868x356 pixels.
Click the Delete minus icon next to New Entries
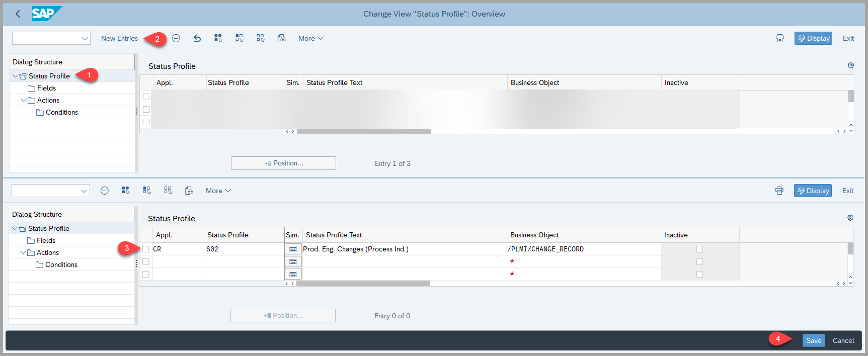(x=176, y=38)
